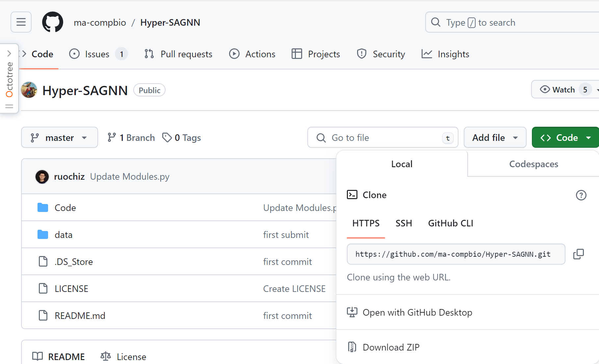Open first commit message of README.md
The image size is (599, 364).
click(x=287, y=316)
